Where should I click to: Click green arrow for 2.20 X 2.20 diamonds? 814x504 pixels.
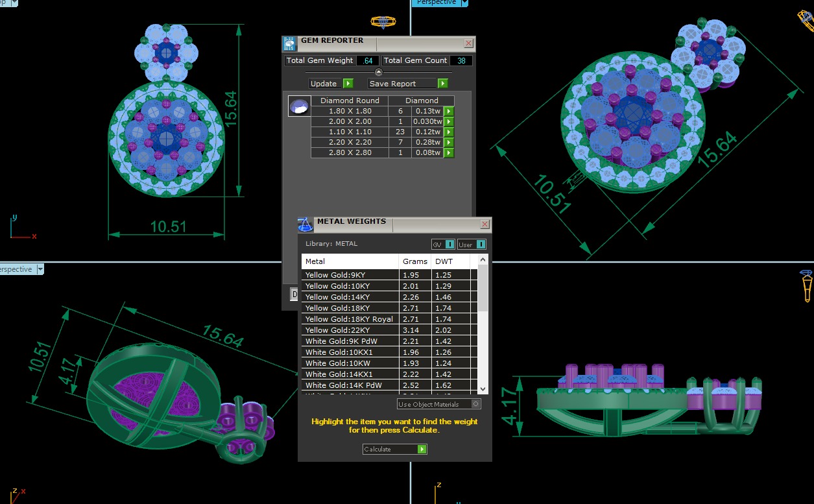click(448, 143)
